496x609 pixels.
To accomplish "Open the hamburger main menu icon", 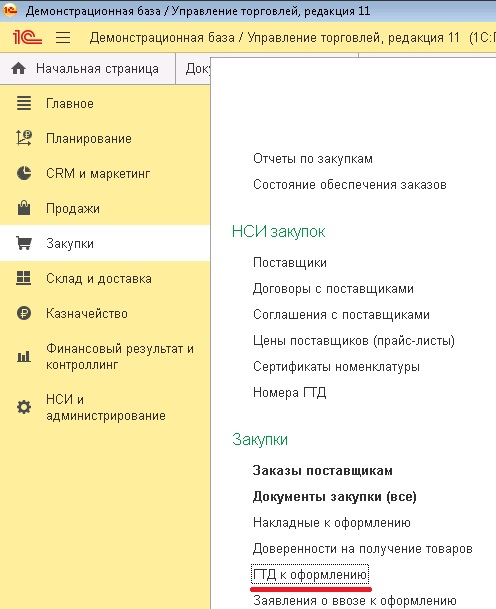I will pyautogui.click(x=63, y=38).
